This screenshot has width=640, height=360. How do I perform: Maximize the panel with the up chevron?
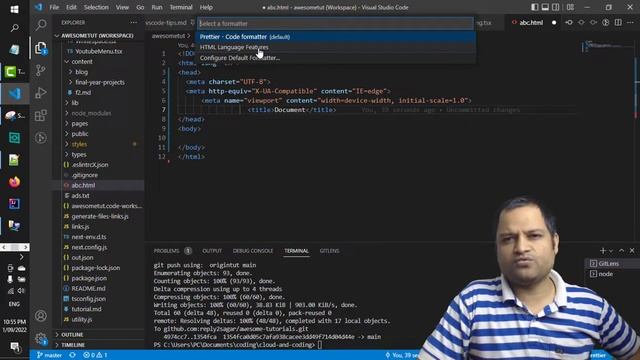click(x=622, y=251)
